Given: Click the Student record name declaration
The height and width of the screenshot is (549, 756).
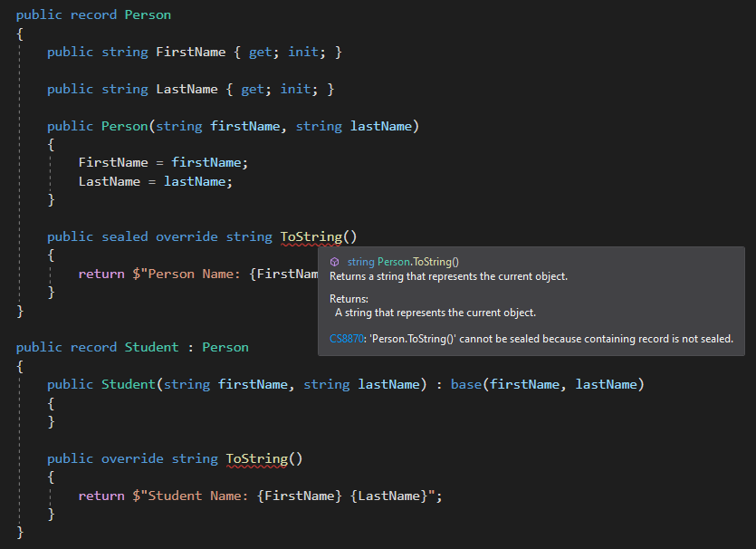Looking at the screenshot, I should (151, 347).
